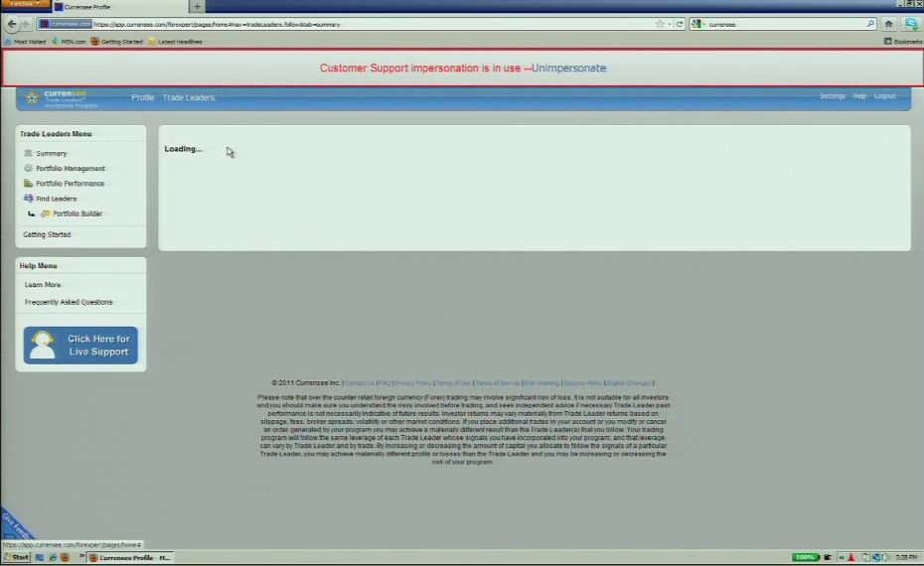Viewport: 924px width, 566px height.
Task: Click the English (Change) footer link
Action: [x=628, y=383]
